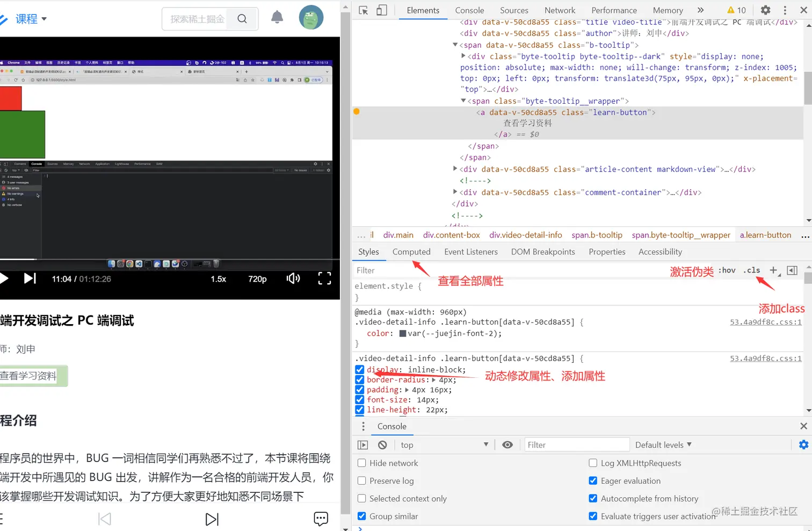Show more DevTools tabs chevron
This screenshot has height=531, width=812.
tap(700, 10)
